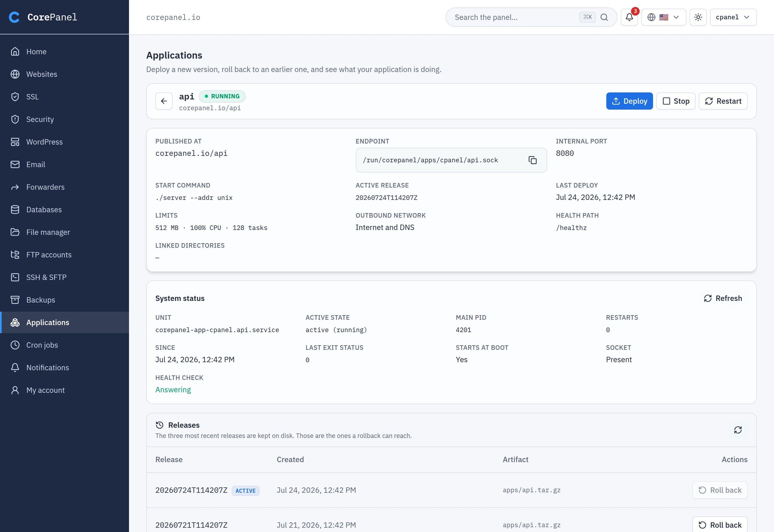Viewport: 774px width, 532px height.
Task: Open FTP accounts page
Action: coord(64,255)
